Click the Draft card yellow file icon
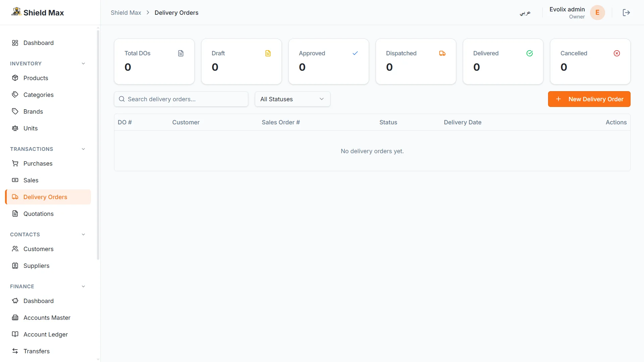 [x=268, y=53]
